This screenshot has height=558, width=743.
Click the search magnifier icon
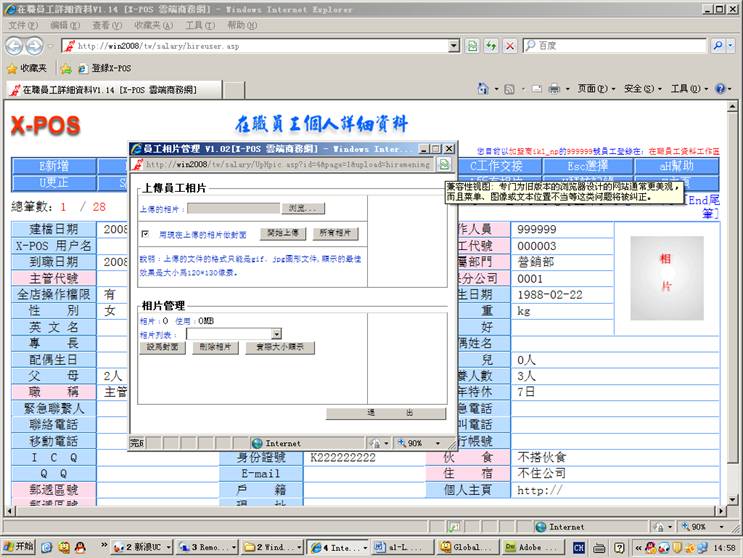tap(718, 46)
